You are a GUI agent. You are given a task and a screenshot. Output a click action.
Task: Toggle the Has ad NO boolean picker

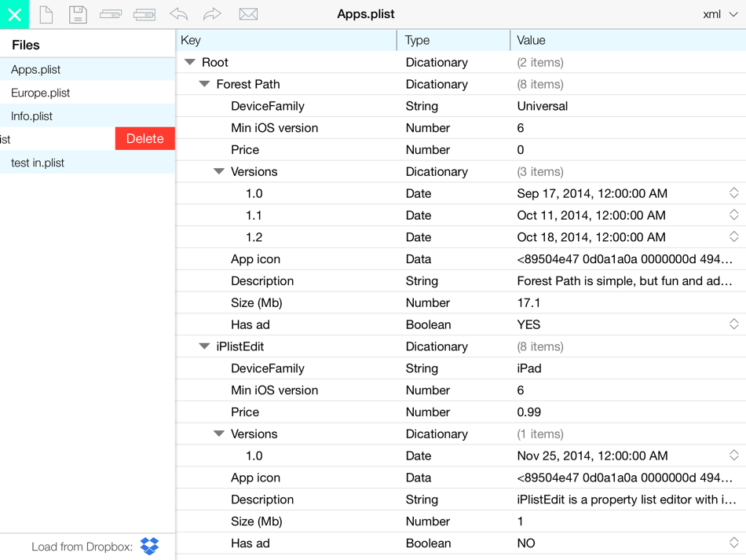coord(733,543)
